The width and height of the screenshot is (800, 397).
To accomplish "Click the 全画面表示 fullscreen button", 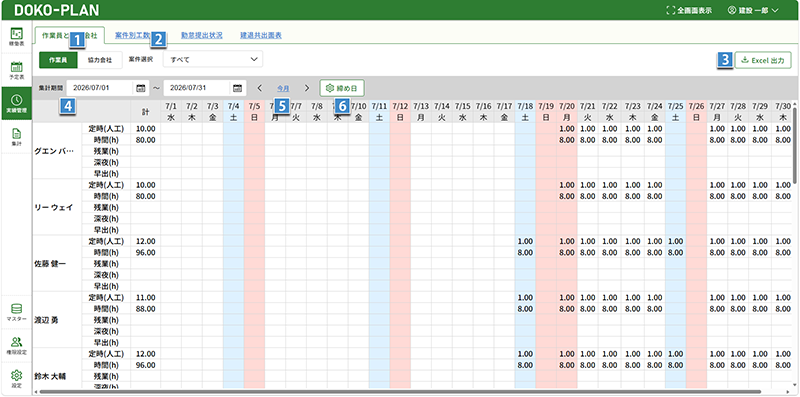I will point(689,10).
